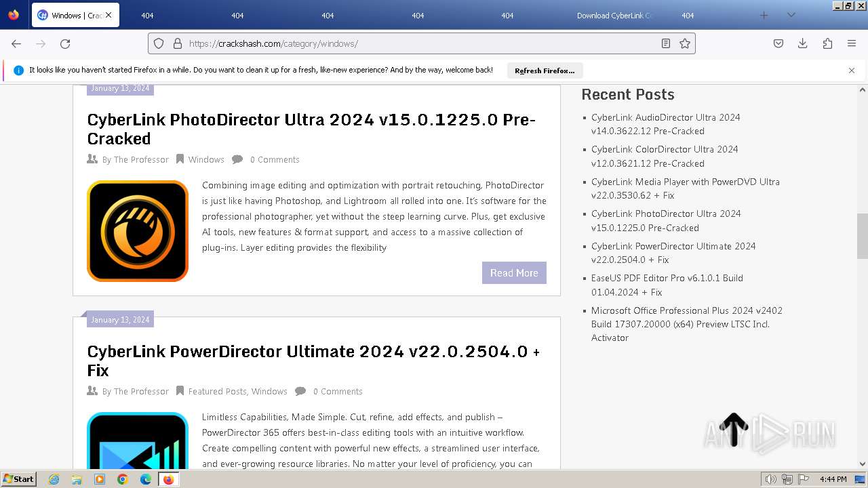Open recent post CyberLink Media Player with PowerDVD
This screenshot has width=868, height=488.
click(685, 188)
